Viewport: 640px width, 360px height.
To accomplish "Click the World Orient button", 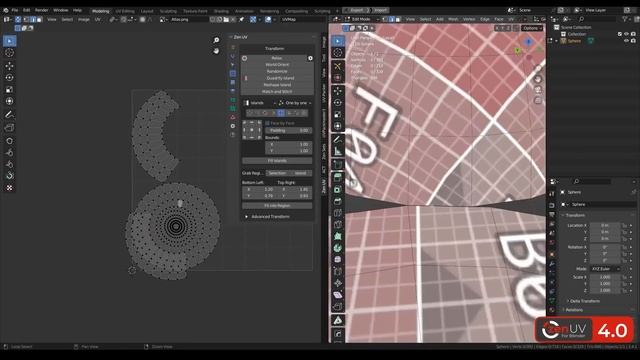I will (277, 65).
